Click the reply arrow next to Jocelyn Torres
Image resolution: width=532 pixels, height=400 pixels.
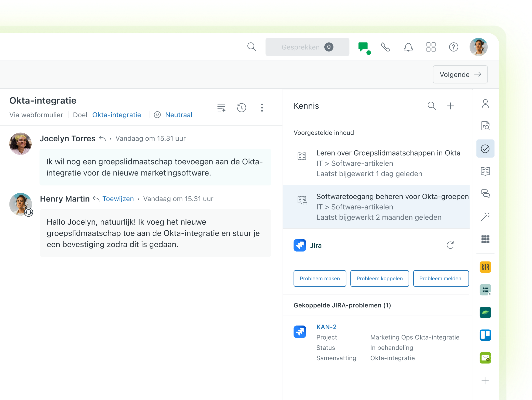102,139
